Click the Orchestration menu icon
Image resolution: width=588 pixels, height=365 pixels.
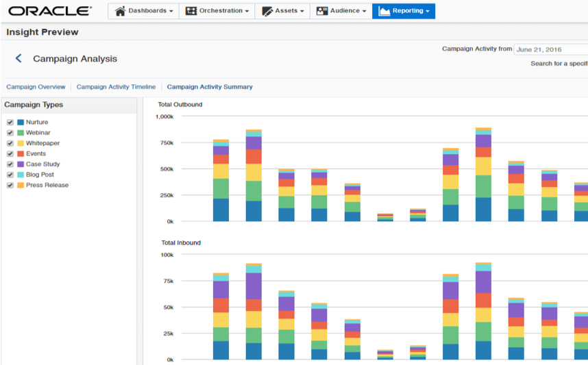(191, 11)
